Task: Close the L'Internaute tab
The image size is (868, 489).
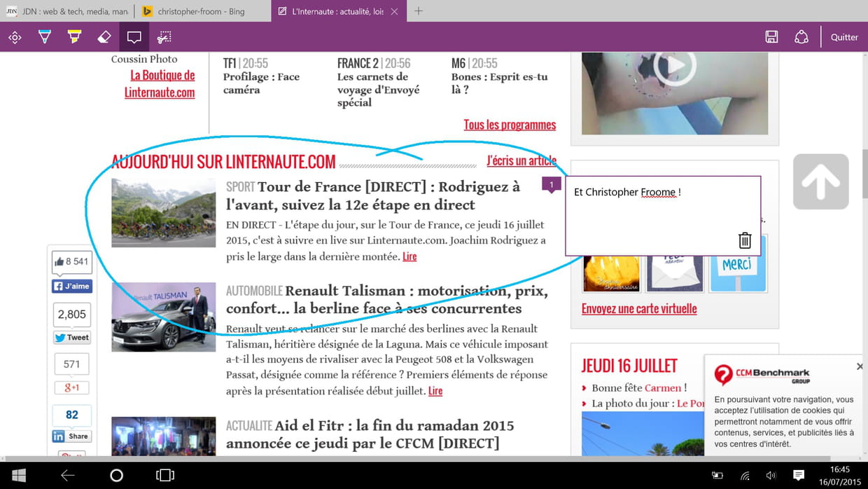Action: click(395, 11)
